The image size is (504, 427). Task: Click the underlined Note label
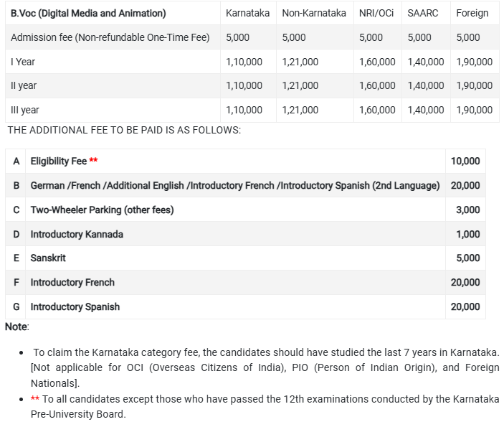(16, 327)
